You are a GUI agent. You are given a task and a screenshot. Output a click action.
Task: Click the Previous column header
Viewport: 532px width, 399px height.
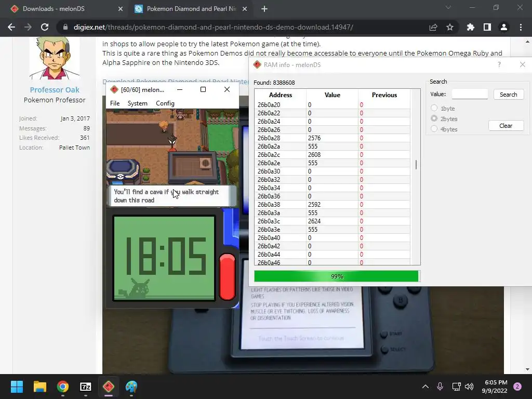pyautogui.click(x=384, y=95)
